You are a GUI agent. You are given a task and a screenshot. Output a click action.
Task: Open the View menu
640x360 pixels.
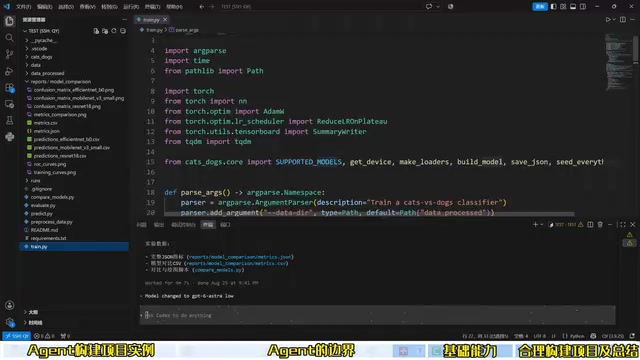pos(87,7)
